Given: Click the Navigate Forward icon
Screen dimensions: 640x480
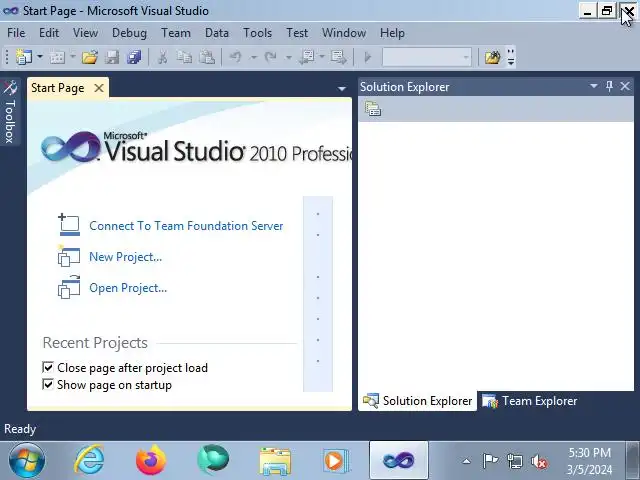Looking at the screenshot, I should [x=339, y=57].
